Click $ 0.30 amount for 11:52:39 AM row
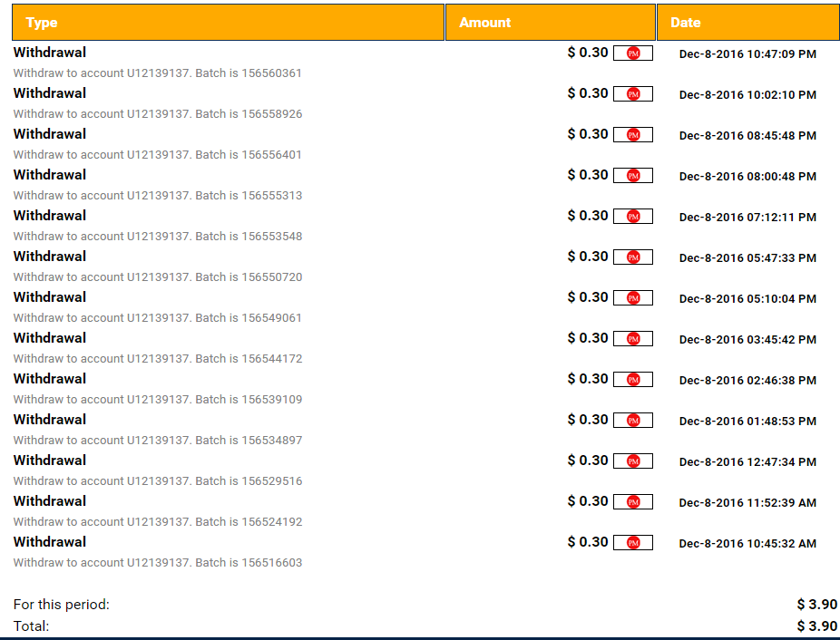Viewport: 840px width, 640px height. (588, 501)
